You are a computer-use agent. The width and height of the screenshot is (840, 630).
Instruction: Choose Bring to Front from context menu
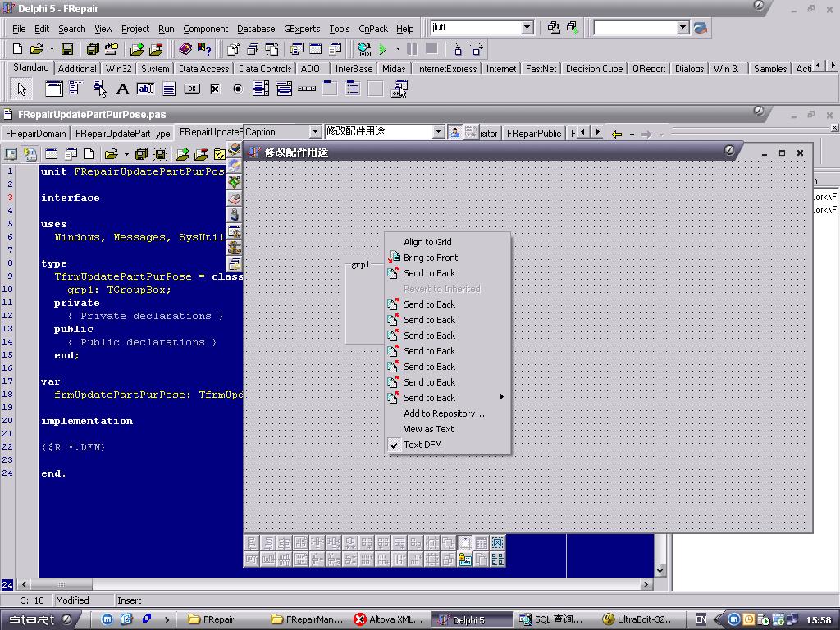[x=430, y=258]
